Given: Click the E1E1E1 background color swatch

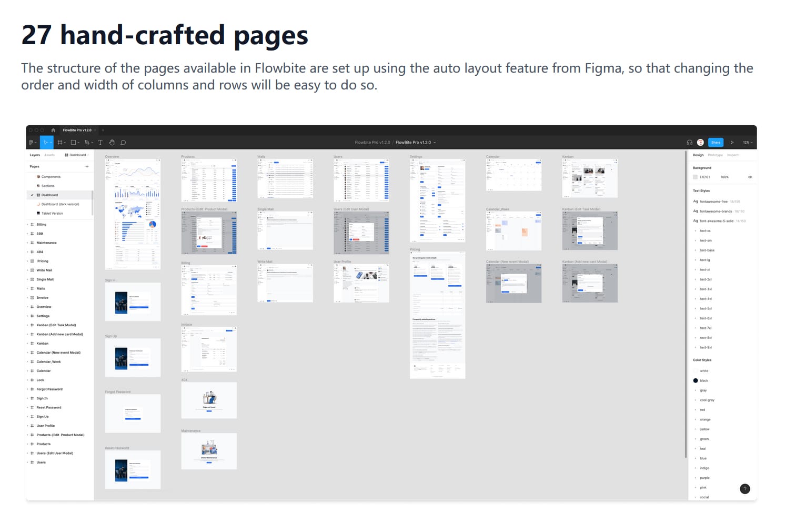Looking at the screenshot, I should point(695,177).
